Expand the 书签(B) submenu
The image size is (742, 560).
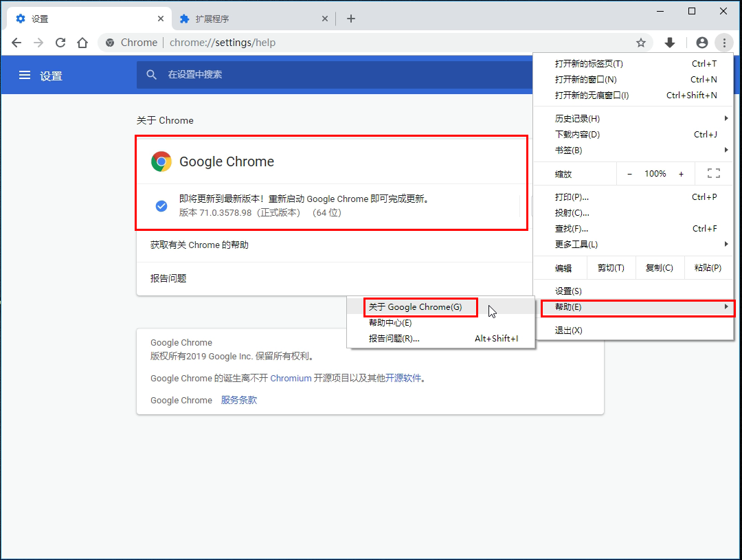pyautogui.click(x=633, y=150)
